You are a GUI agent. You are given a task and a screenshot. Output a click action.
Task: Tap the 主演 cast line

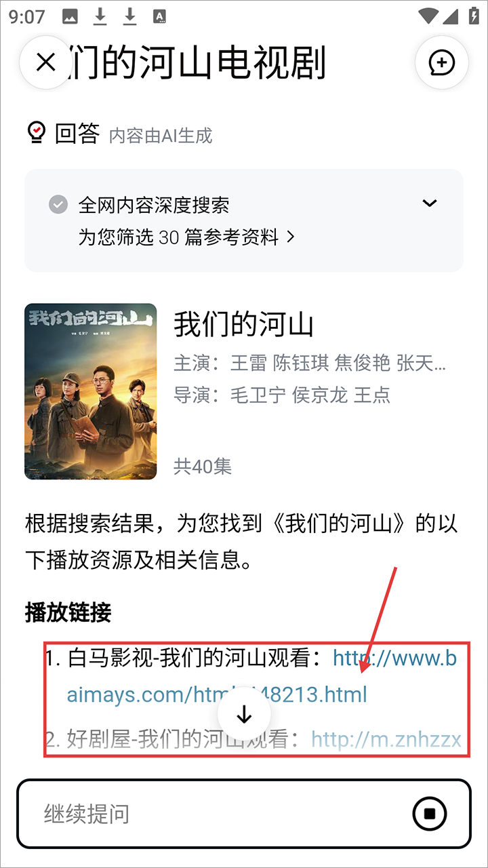pos(310,363)
